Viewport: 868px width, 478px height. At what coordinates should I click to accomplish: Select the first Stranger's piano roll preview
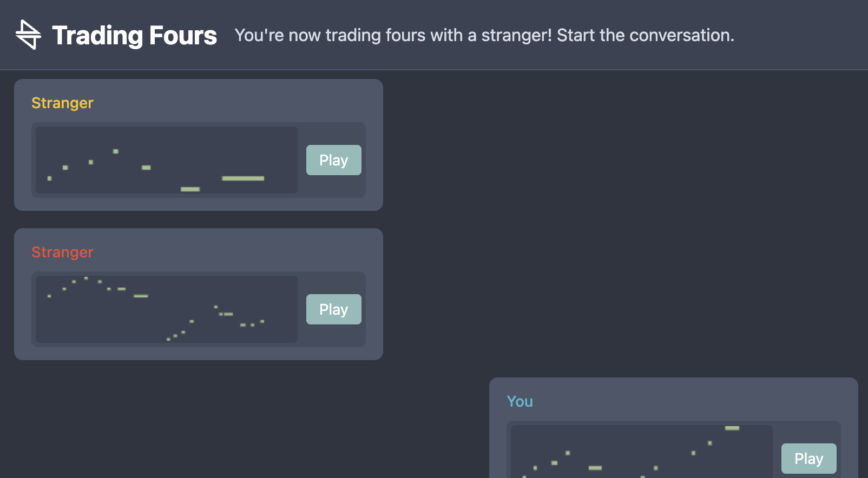tap(165, 160)
